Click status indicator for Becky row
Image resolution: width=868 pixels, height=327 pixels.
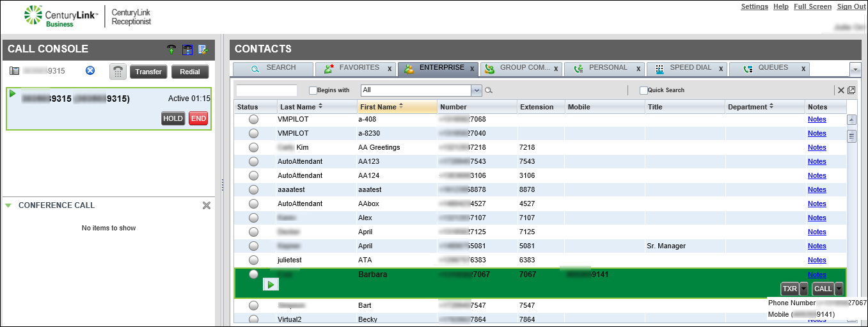[253, 319]
